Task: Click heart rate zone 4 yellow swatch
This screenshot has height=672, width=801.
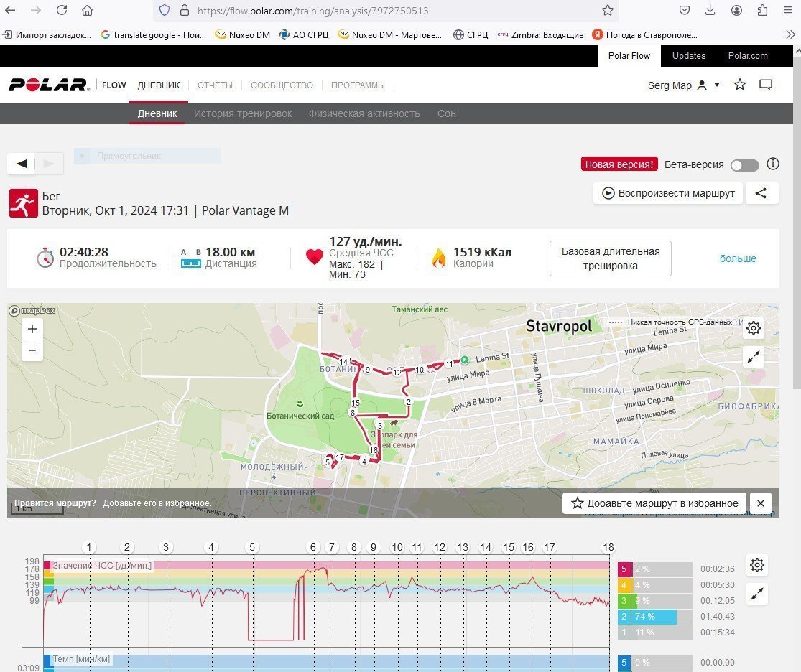Action: [x=624, y=584]
